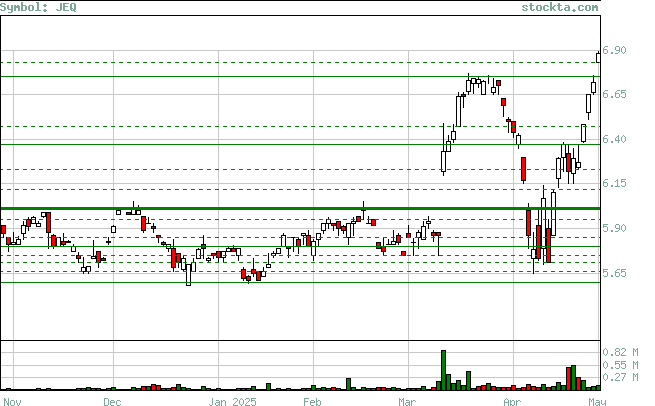
Task: Click the 0.82 M volume axis label
Action: [x=620, y=352]
